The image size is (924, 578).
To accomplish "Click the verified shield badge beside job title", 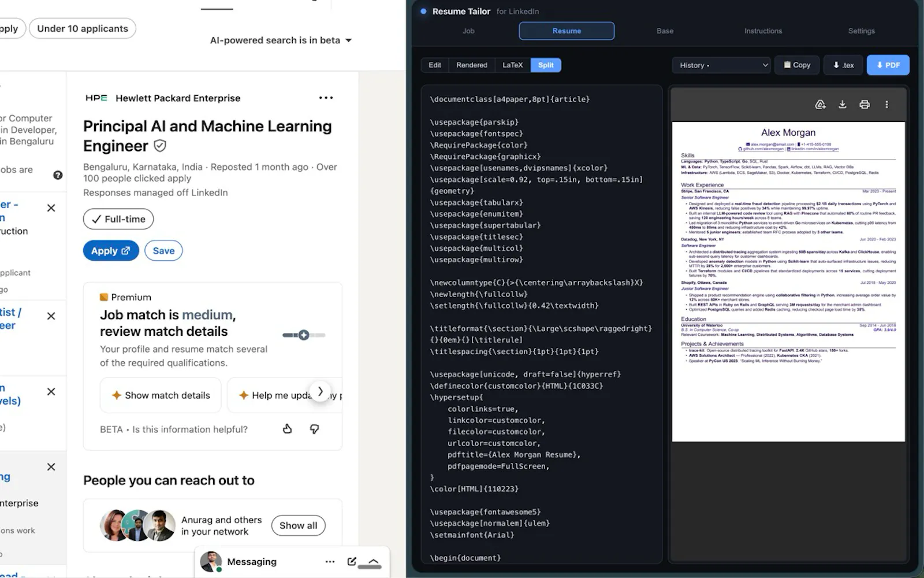I will click(160, 146).
